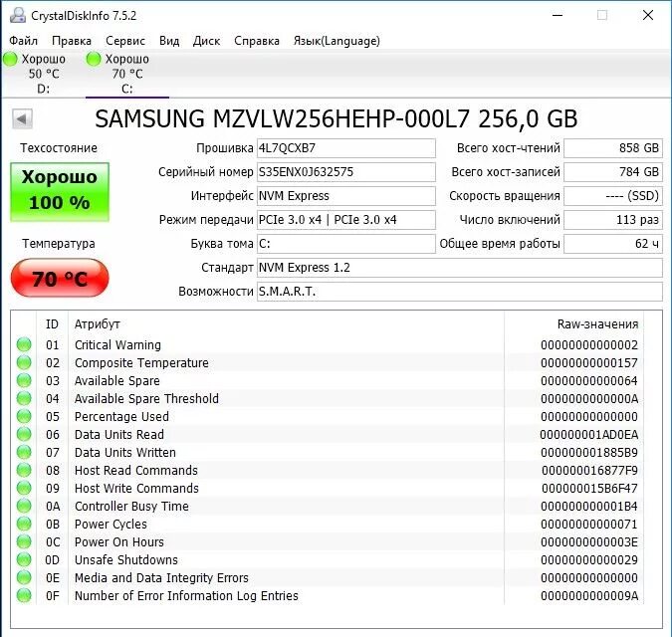Click raw value 000000001AD0EA
Image resolution: width=672 pixels, height=637 pixels.
[588, 435]
